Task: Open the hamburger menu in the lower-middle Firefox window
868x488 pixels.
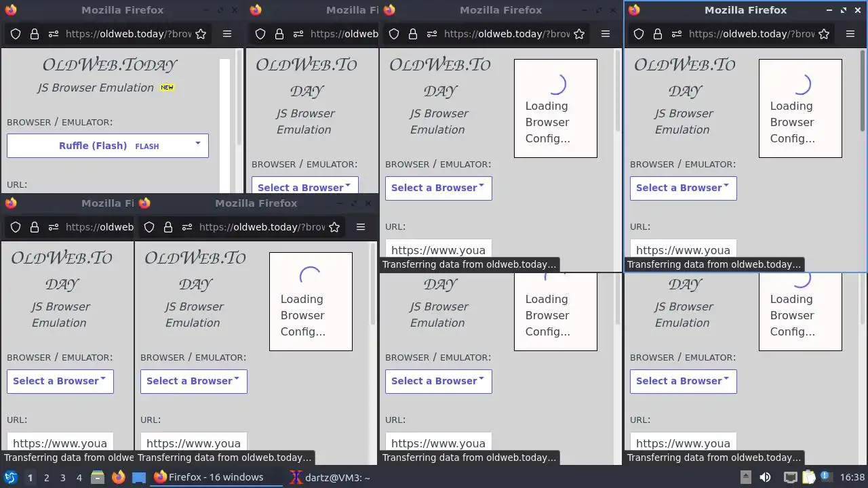Action: pyautogui.click(x=361, y=227)
